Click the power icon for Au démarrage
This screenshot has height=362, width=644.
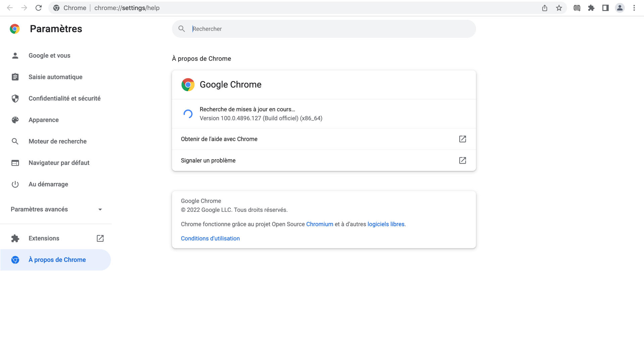[15, 184]
